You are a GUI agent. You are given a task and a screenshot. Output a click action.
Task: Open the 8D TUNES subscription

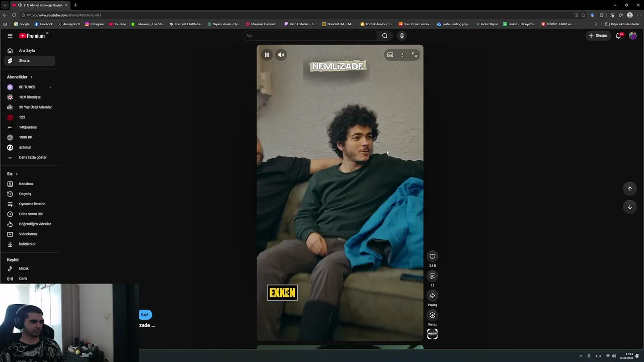(x=30, y=87)
